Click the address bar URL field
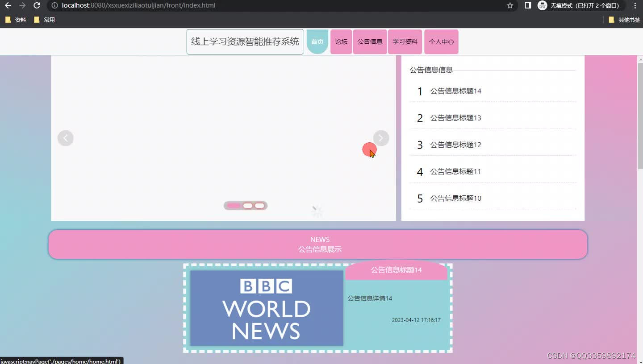Viewport: 643px width, 364px height. 281,5
